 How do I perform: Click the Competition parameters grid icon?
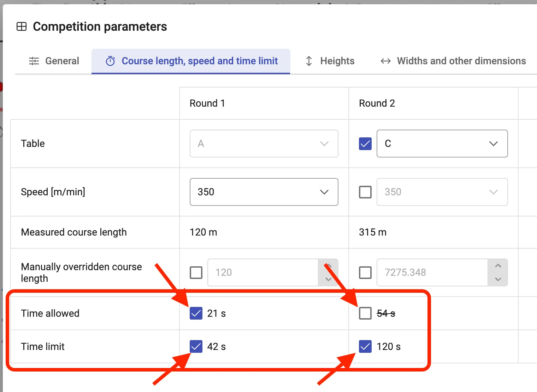point(22,26)
